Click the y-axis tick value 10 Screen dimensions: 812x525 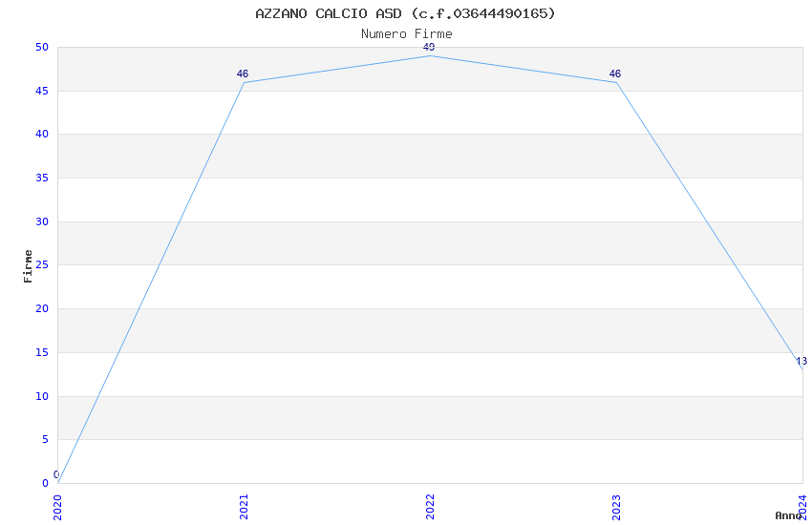42,396
